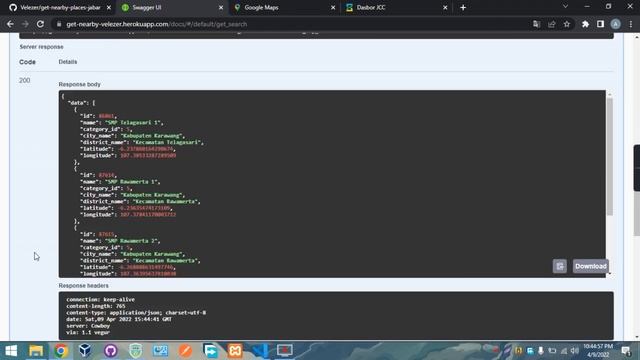640x360 pixels.
Task: Open Google Chrome from the taskbar
Action: point(61,351)
